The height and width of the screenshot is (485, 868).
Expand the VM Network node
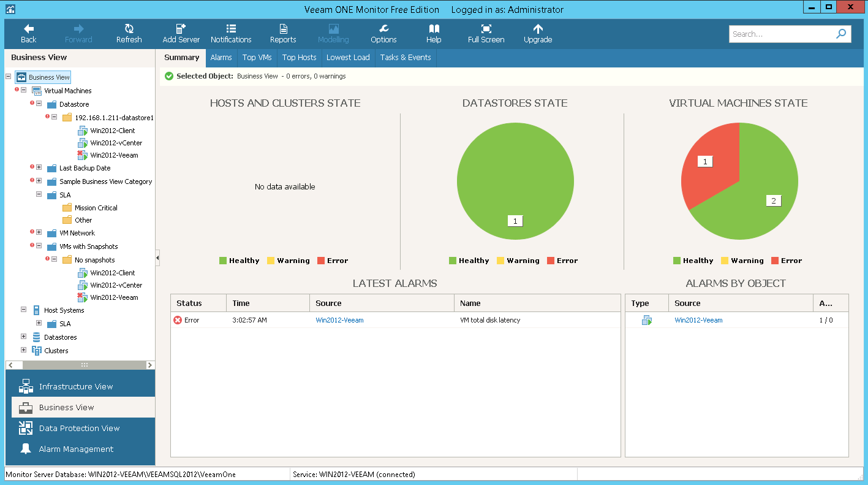[x=39, y=233]
